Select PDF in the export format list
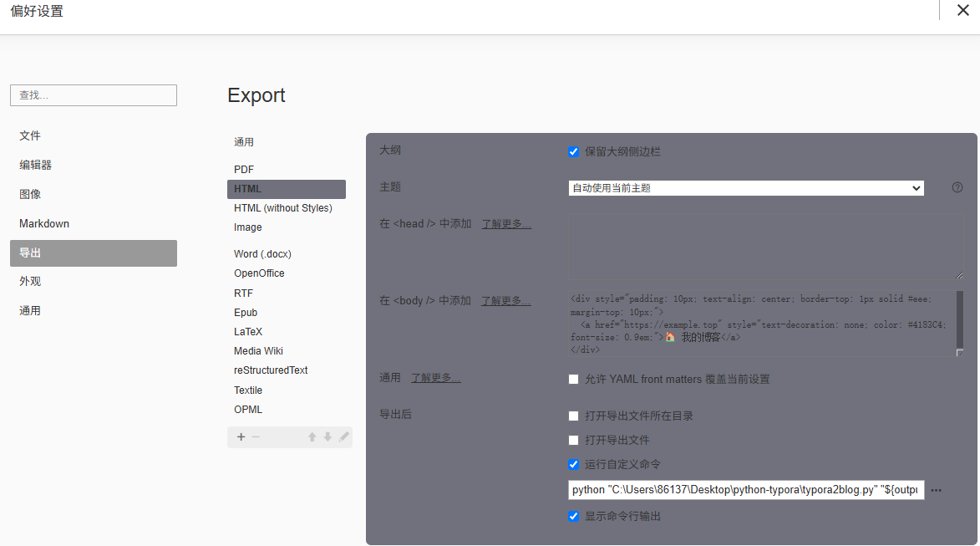Viewport: 980px width, 546px height. (x=244, y=170)
